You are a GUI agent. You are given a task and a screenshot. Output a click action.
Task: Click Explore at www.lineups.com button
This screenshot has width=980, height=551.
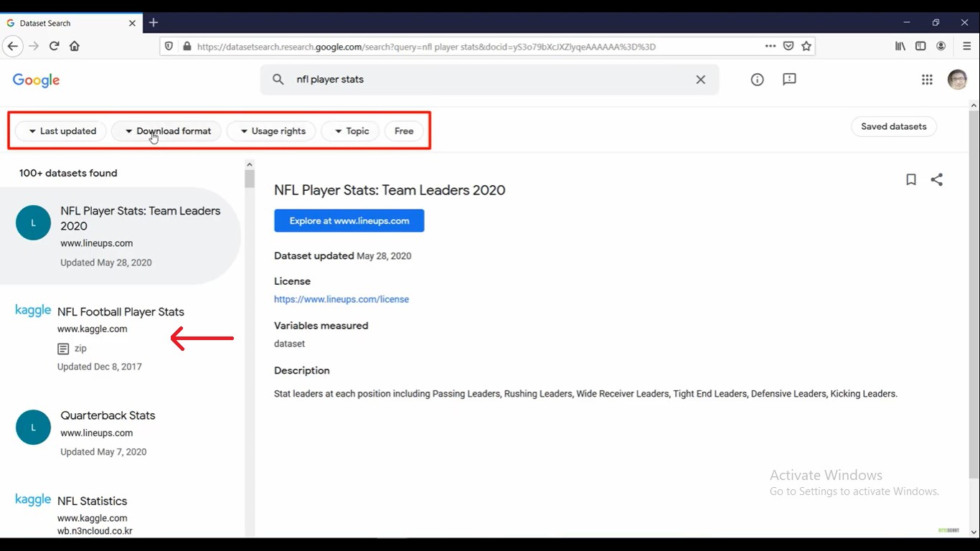[x=349, y=221]
